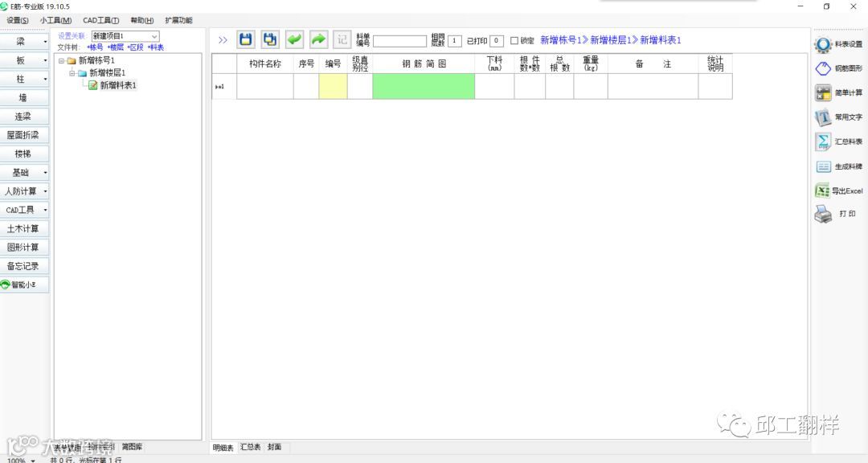Click 导出Excel (export to Excel)
This screenshot has height=463, width=868.
coord(838,191)
